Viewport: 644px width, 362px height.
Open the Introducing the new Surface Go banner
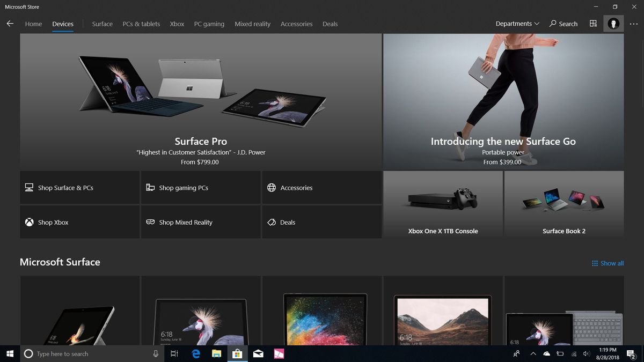pos(503,101)
